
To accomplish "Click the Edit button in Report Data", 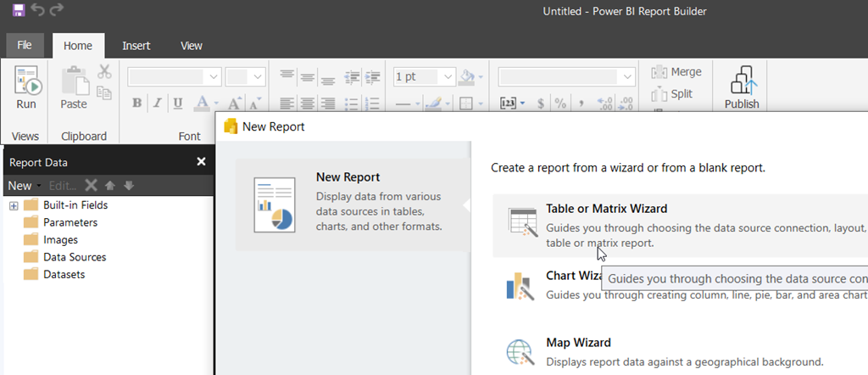I will 63,186.
